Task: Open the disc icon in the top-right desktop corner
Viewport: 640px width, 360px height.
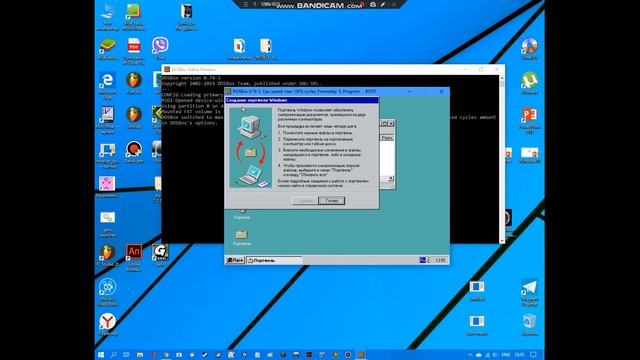Action: coord(529,48)
